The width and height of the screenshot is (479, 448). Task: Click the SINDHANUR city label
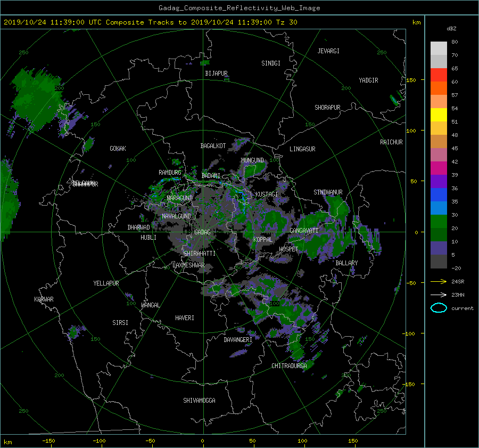coord(328,192)
